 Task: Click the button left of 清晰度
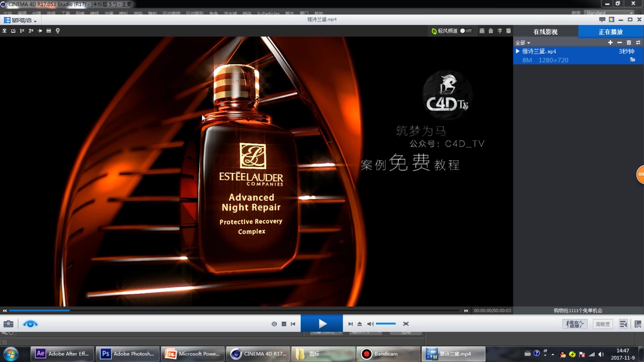(x=575, y=324)
